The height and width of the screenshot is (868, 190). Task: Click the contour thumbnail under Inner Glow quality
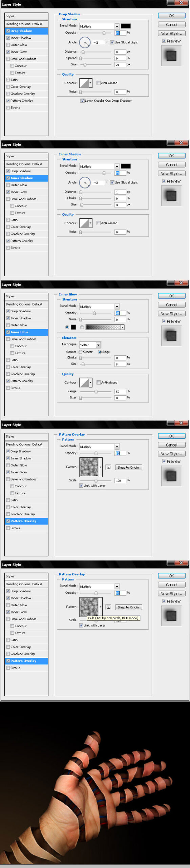click(x=84, y=382)
